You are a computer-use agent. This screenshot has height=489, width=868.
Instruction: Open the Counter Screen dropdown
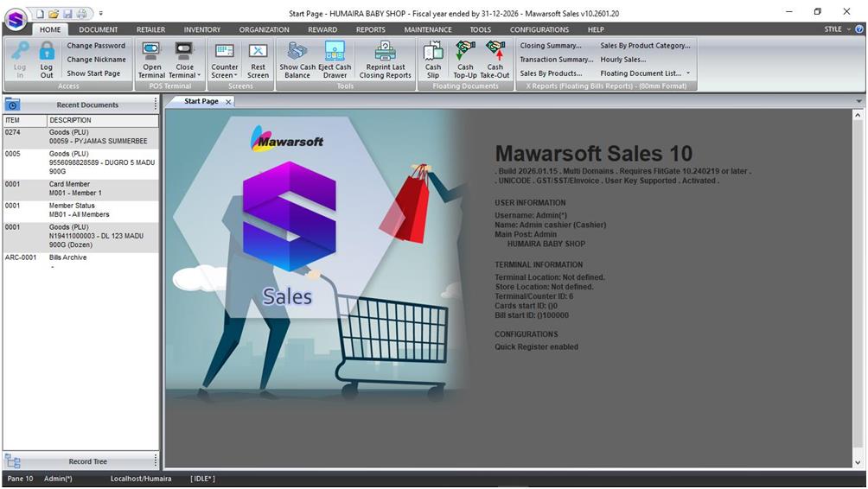[x=225, y=75]
